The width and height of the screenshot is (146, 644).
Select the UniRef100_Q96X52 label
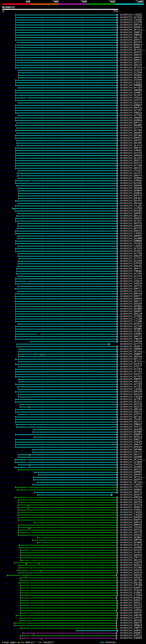(131, 575)
